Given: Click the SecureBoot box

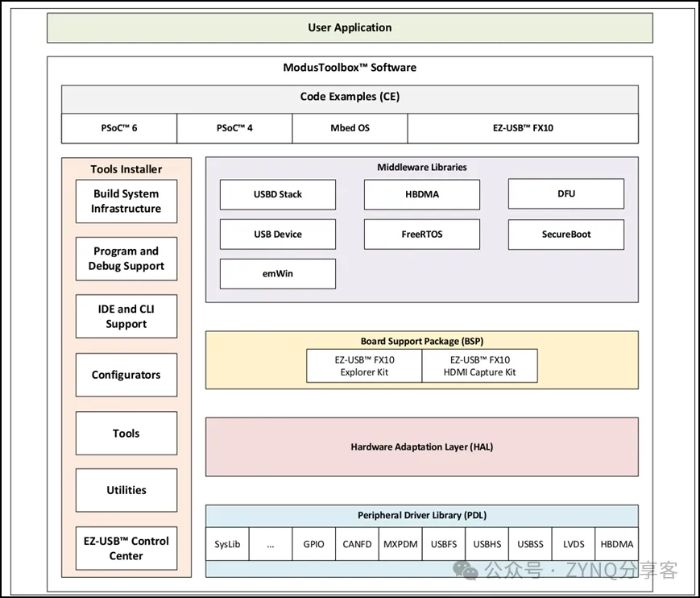Looking at the screenshot, I should coord(566,234).
